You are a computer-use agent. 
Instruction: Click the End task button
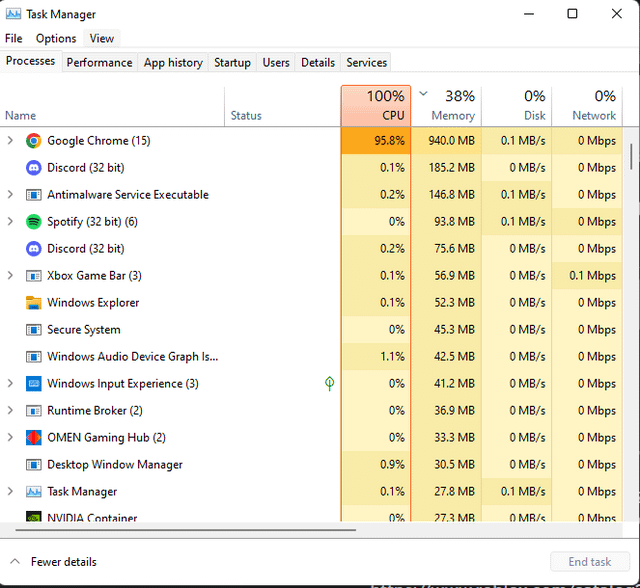click(590, 562)
